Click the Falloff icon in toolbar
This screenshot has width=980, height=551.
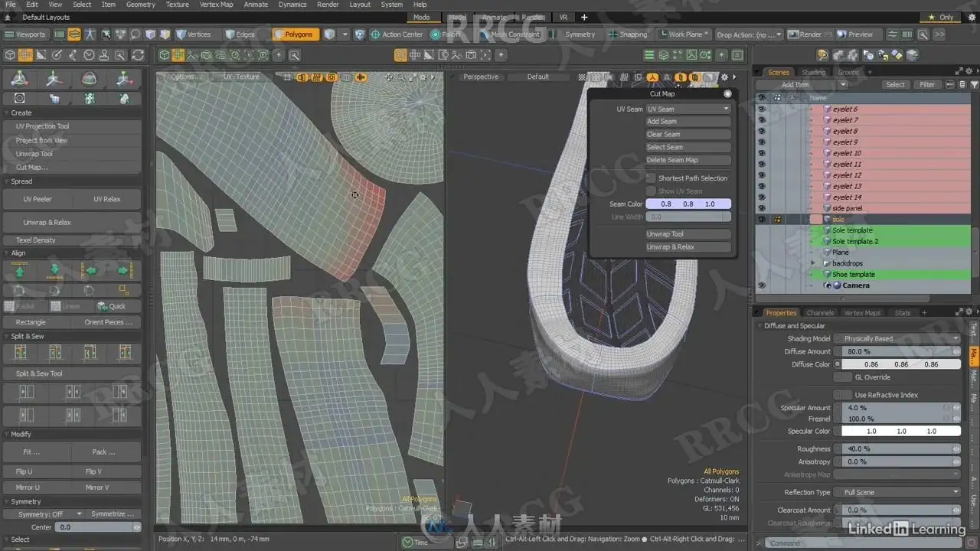[436, 34]
